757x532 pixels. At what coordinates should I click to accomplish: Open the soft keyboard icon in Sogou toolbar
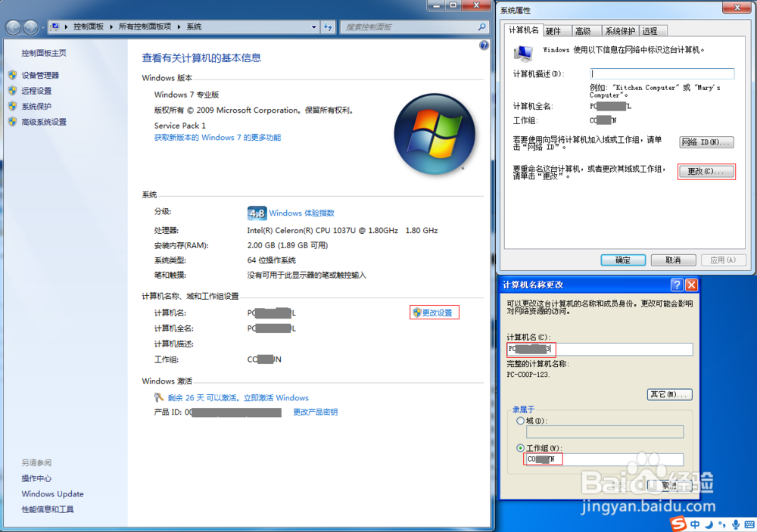[x=749, y=524]
